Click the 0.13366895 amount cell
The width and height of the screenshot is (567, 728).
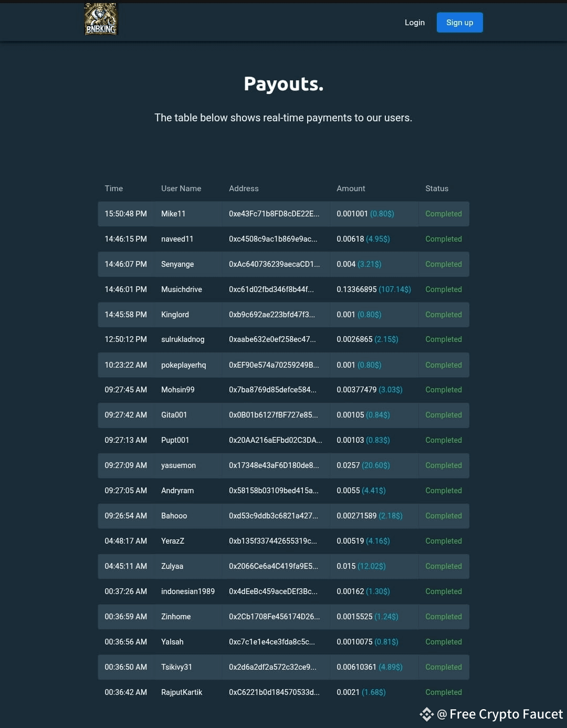(374, 289)
